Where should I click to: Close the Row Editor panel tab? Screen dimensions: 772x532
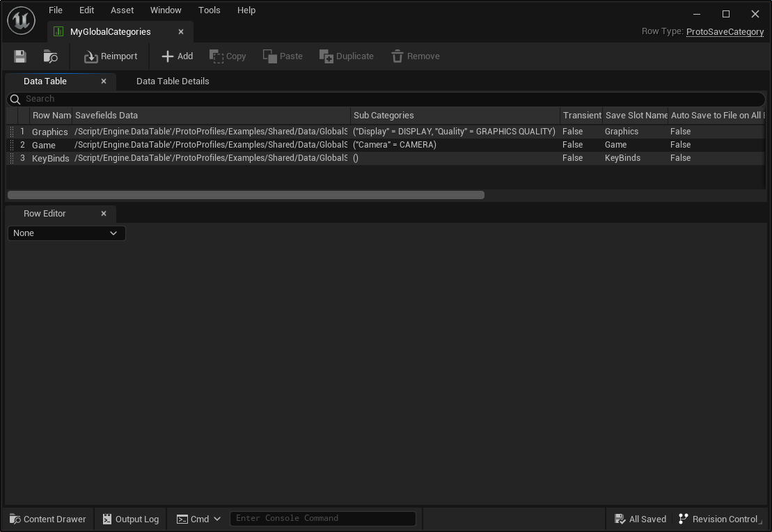tap(104, 214)
